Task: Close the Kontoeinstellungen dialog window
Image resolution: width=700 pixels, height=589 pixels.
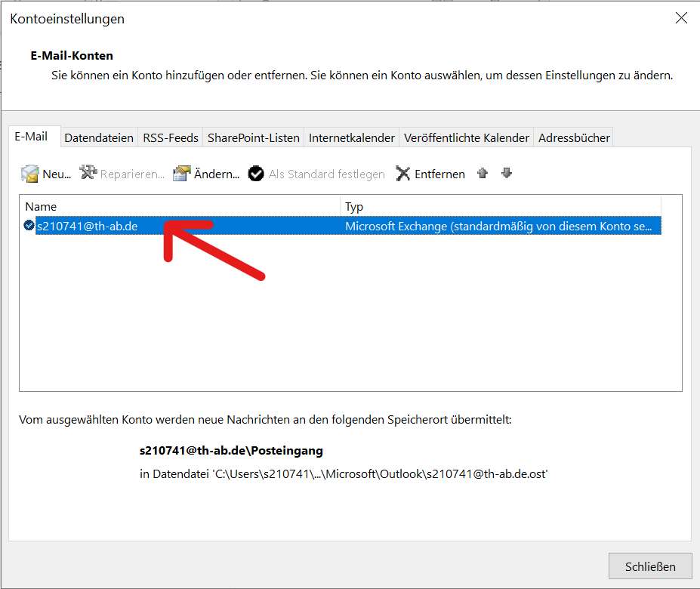Action: coord(681,18)
